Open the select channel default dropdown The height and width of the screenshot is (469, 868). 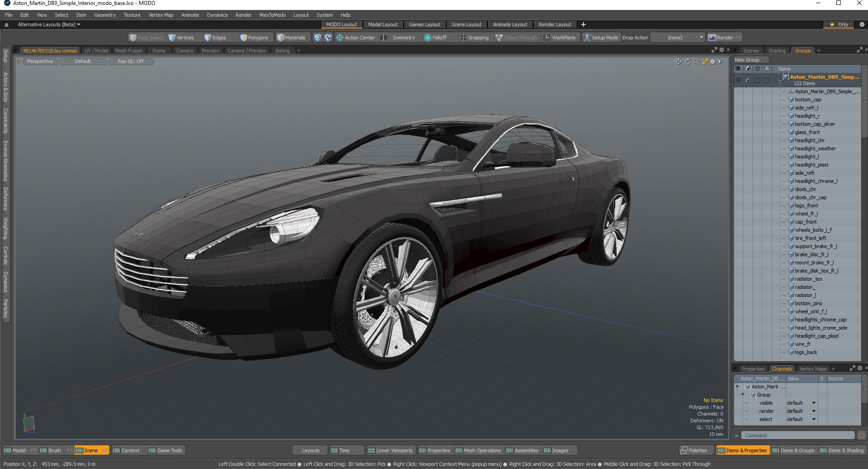coord(801,419)
